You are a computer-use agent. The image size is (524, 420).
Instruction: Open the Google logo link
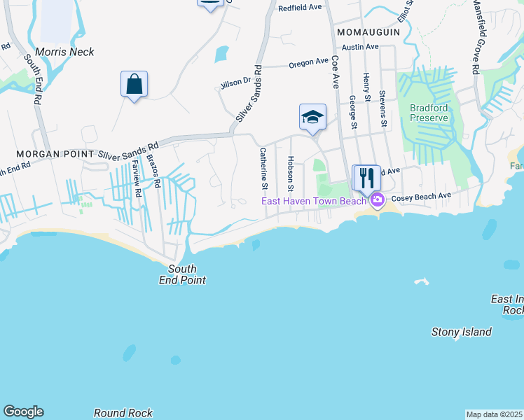(23, 412)
